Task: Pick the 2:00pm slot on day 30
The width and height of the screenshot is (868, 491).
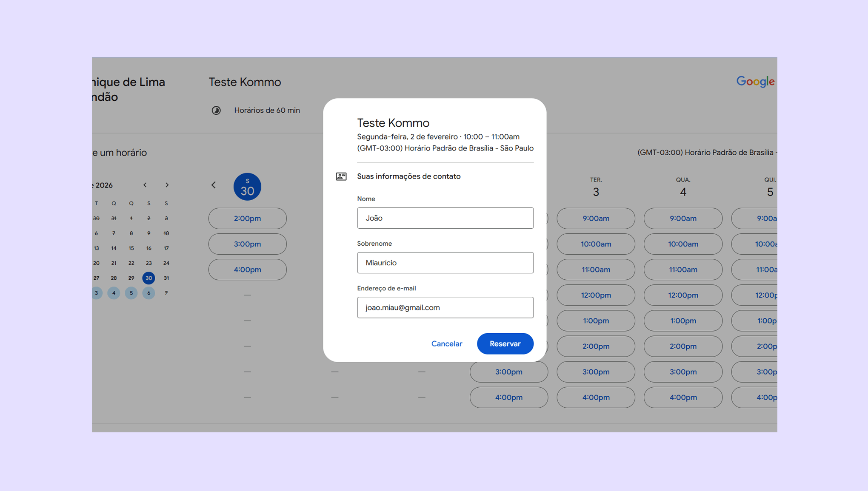Action: click(247, 219)
